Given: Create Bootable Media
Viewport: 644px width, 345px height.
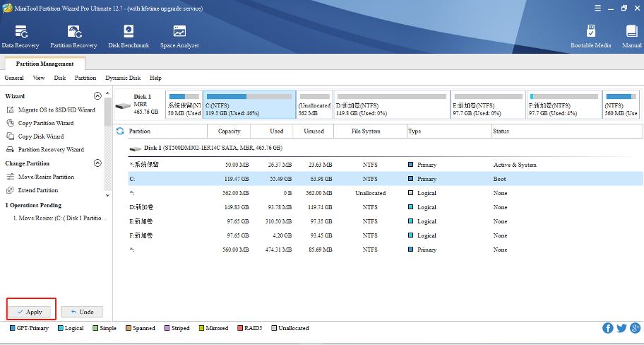Looking at the screenshot, I should tap(590, 37).
